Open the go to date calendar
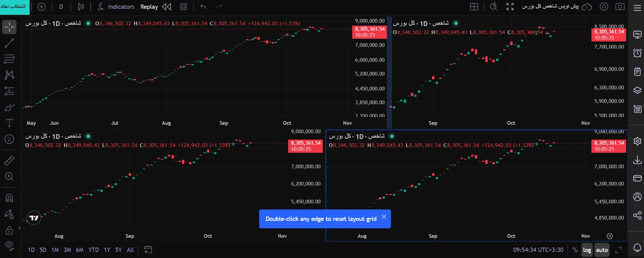The height and width of the screenshot is (258, 644). point(148,250)
